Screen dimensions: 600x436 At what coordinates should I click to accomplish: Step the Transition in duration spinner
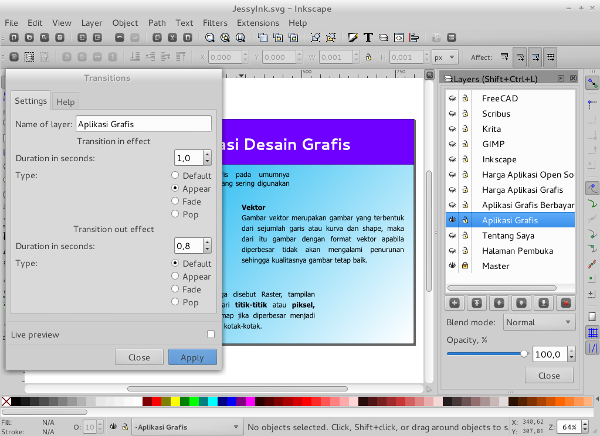coord(207,157)
